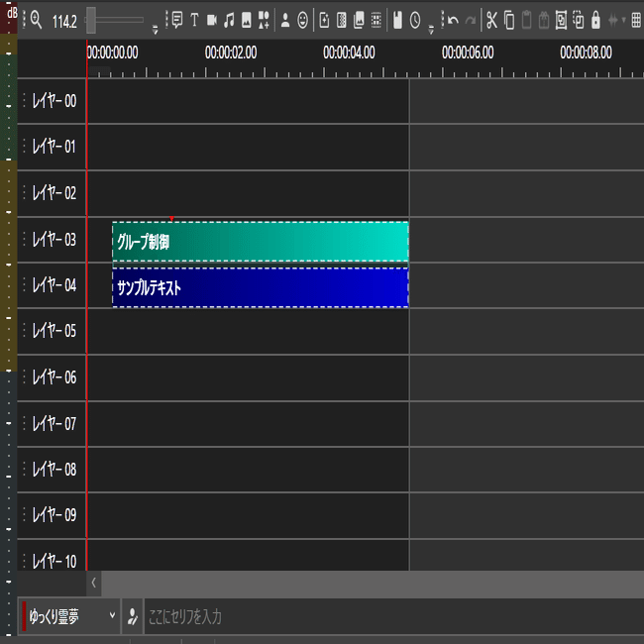The image size is (644, 644).
Task: Add the stacked images item icon
Action: click(x=359, y=20)
